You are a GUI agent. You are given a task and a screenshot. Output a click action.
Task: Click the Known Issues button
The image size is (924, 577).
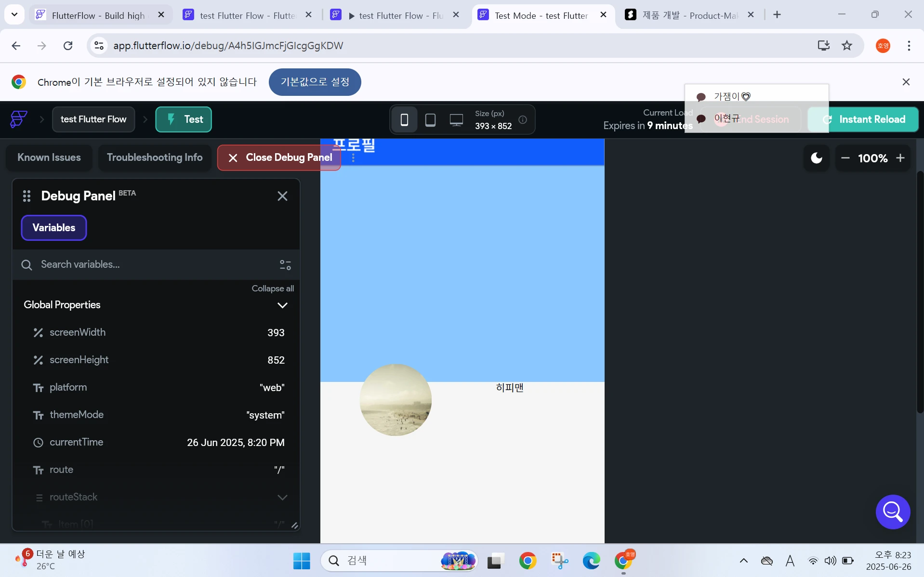[x=49, y=157]
